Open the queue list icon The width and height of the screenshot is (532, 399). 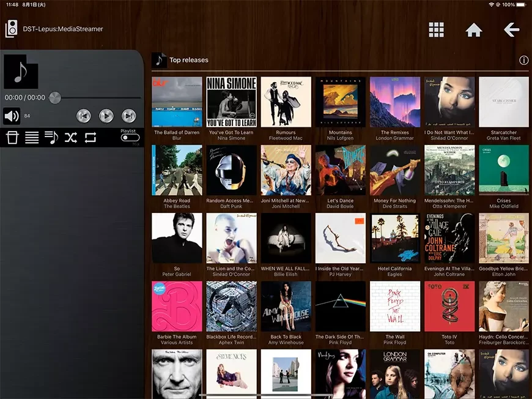pos(32,137)
